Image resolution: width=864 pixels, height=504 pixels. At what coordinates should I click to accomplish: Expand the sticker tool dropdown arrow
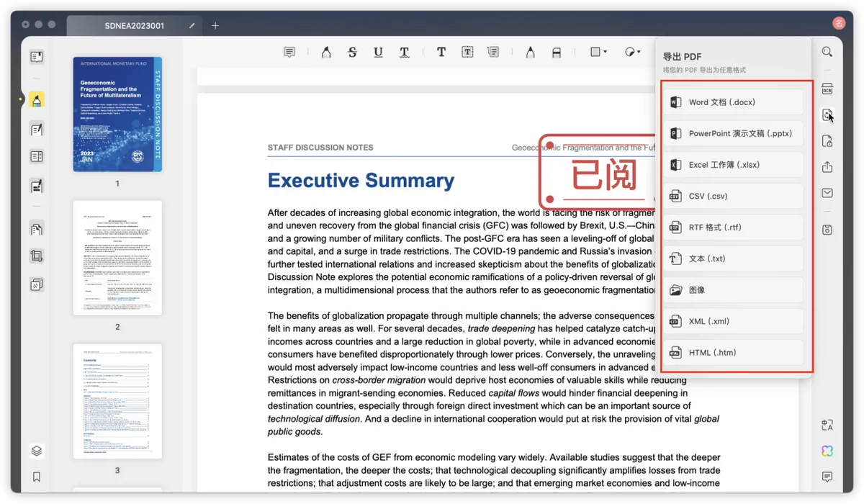(x=639, y=53)
